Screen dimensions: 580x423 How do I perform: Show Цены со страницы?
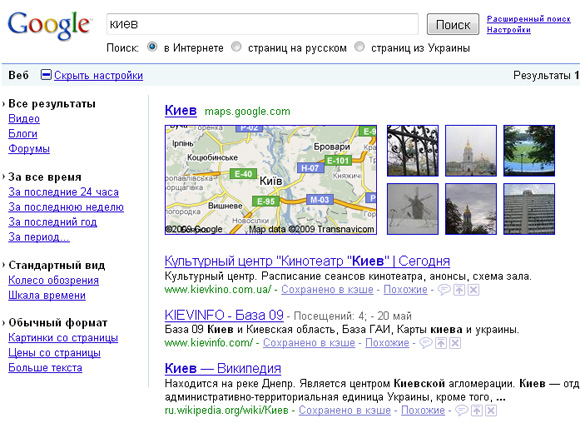coord(54,353)
